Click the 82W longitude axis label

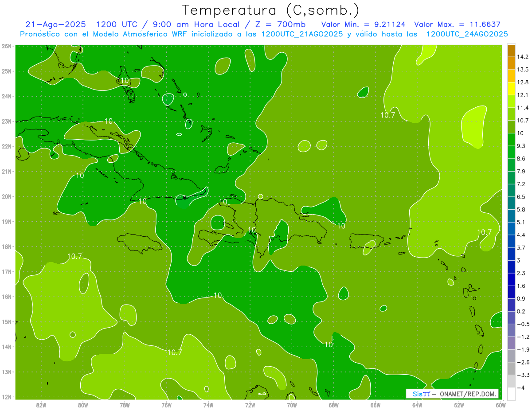point(41,405)
